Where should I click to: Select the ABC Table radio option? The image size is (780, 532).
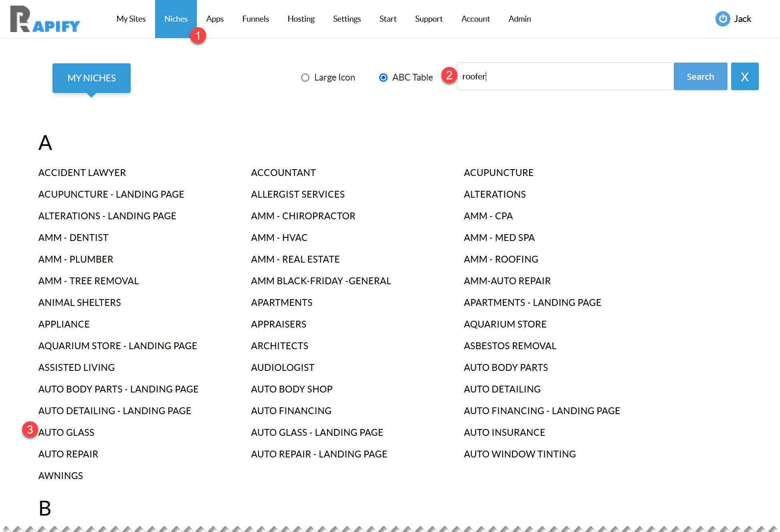pos(383,77)
